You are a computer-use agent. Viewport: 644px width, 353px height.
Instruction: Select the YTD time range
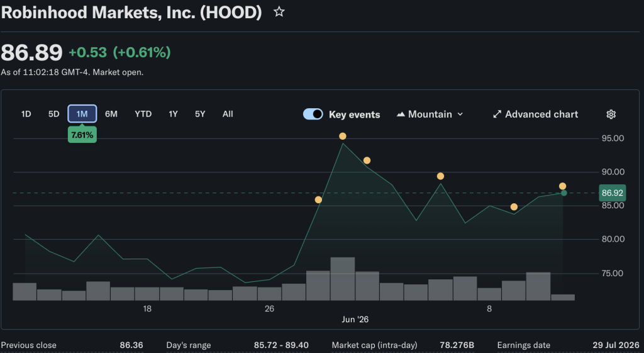pyautogui.click(x=143, y=115)
